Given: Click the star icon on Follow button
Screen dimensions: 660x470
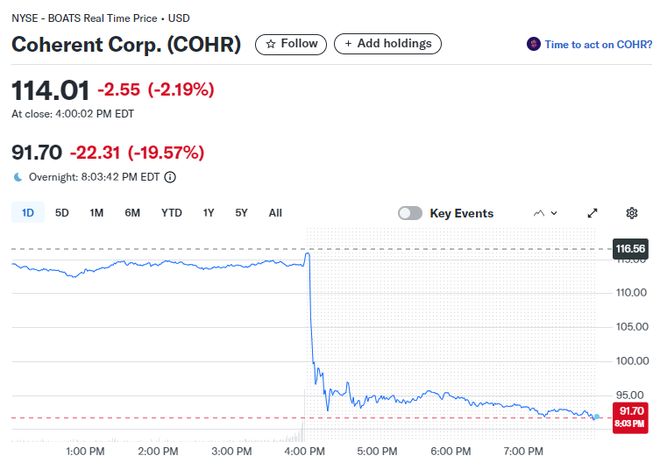Looking at the screenshot, I should (x=270, y=44).
